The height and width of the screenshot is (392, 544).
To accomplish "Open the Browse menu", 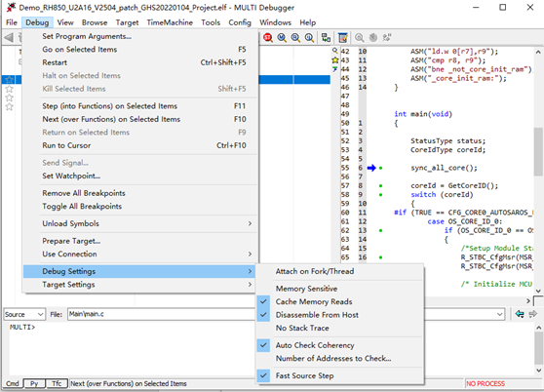I will tap(95, 22).
